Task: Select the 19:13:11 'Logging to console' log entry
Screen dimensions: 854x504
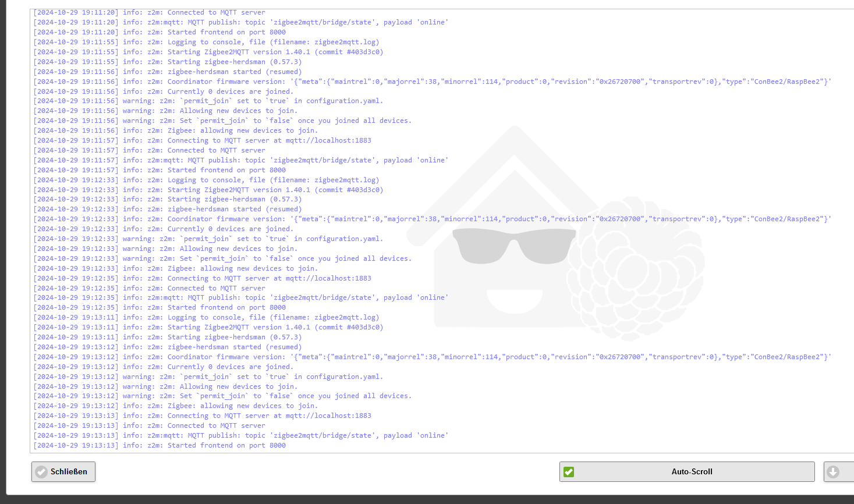Action: click(206, 317)
